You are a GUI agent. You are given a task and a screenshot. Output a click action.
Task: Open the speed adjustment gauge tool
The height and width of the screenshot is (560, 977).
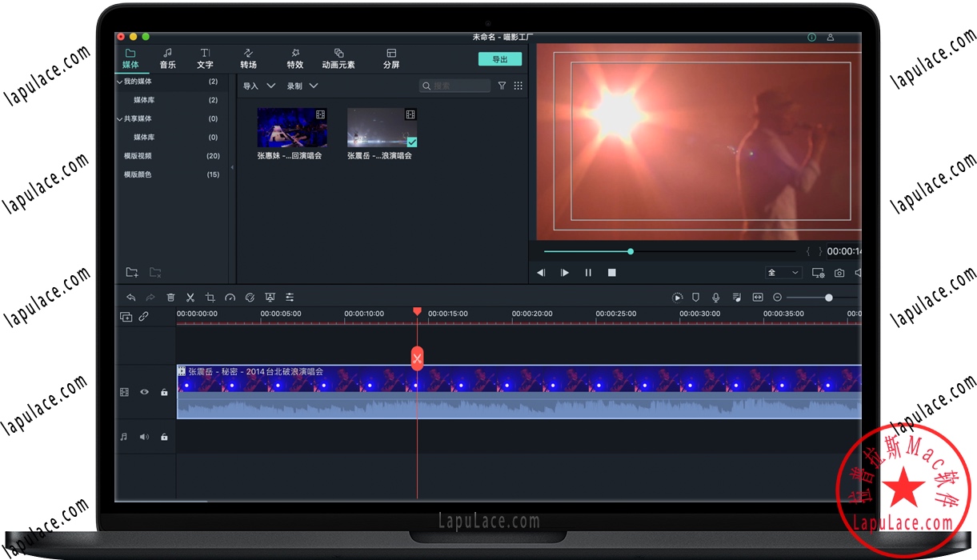coord(230,297)
